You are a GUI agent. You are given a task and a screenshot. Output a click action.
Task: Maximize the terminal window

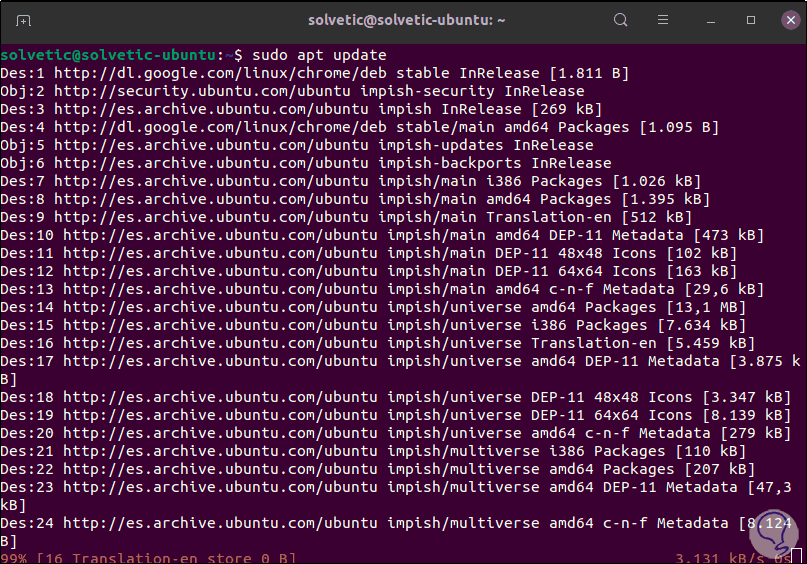tap(751, 20)
